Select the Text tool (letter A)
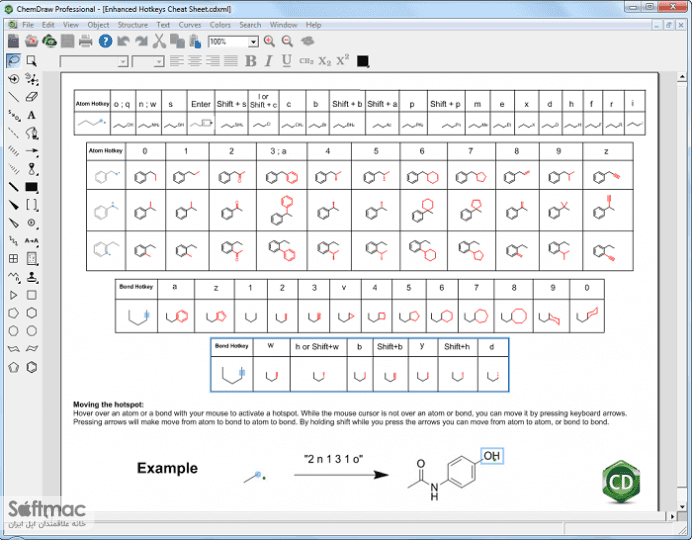Image resolution: width=692 pixels, height=540 pixels. (x=31, y=115)
